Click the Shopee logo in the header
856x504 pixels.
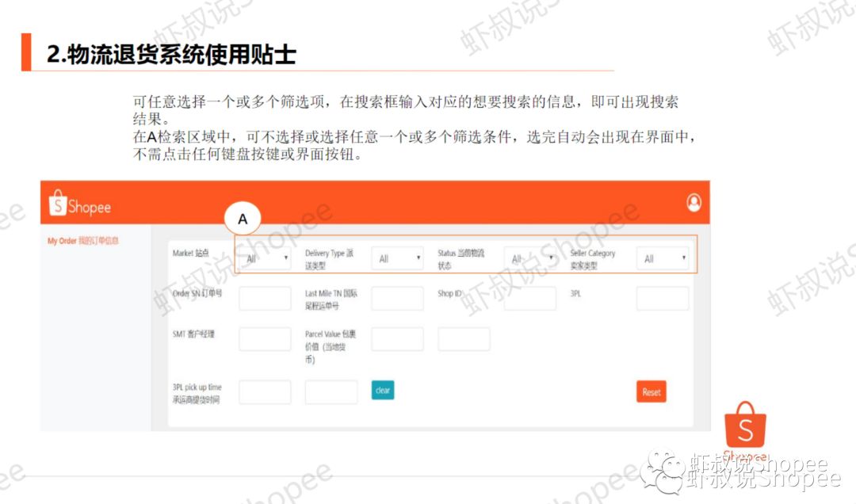[x=79, y=204]
